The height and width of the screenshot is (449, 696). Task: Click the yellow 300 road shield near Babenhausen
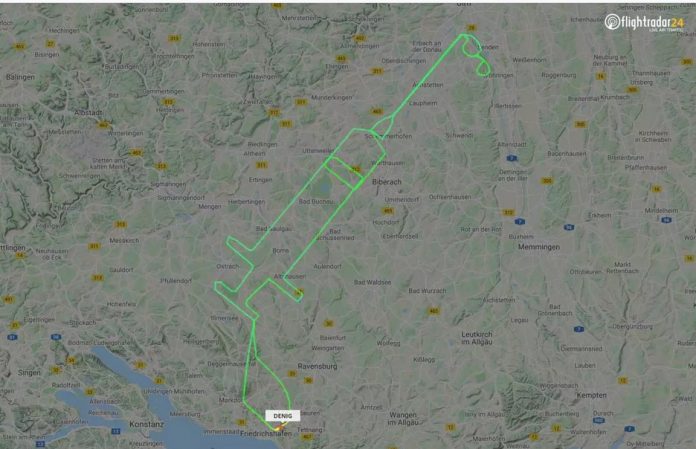(547, 181)
